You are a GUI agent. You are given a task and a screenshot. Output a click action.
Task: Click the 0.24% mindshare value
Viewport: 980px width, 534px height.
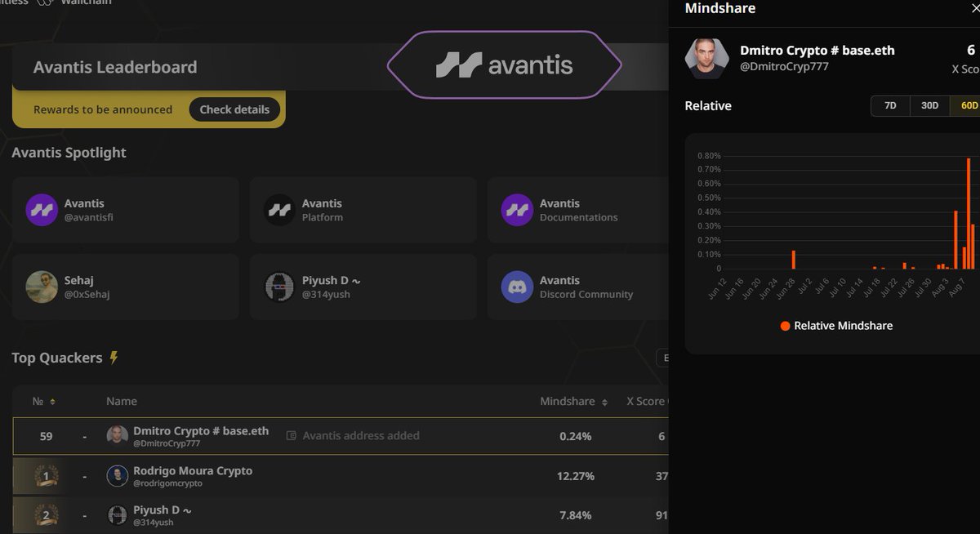tap(576, 436)
